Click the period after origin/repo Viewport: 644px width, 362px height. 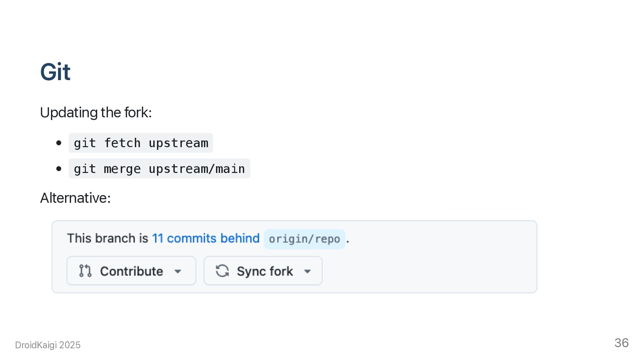pos(348,241)
